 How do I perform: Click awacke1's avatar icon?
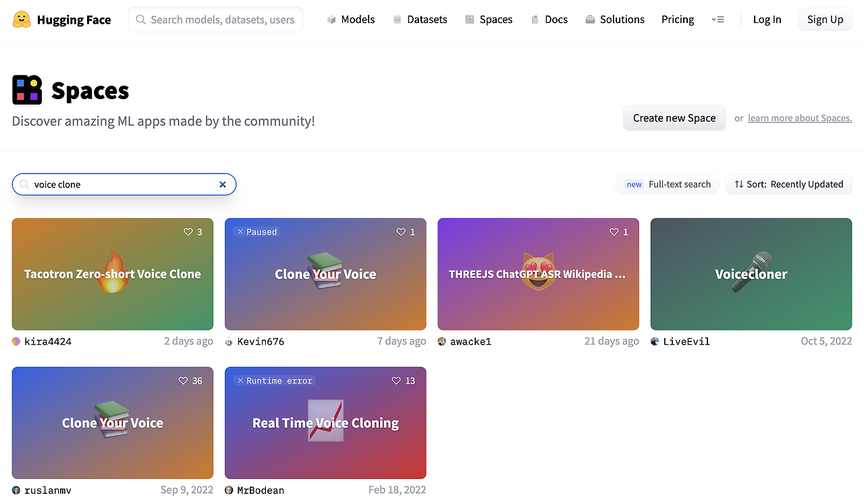[x=442, y=341]
